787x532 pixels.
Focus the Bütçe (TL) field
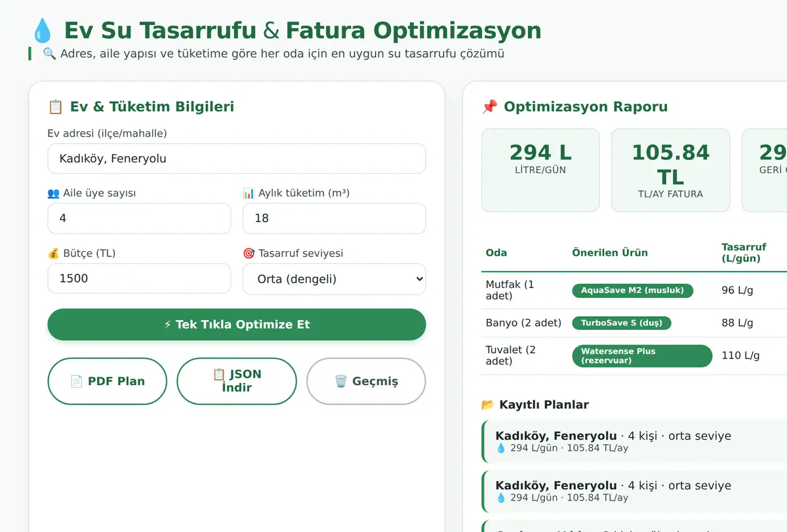139,279
